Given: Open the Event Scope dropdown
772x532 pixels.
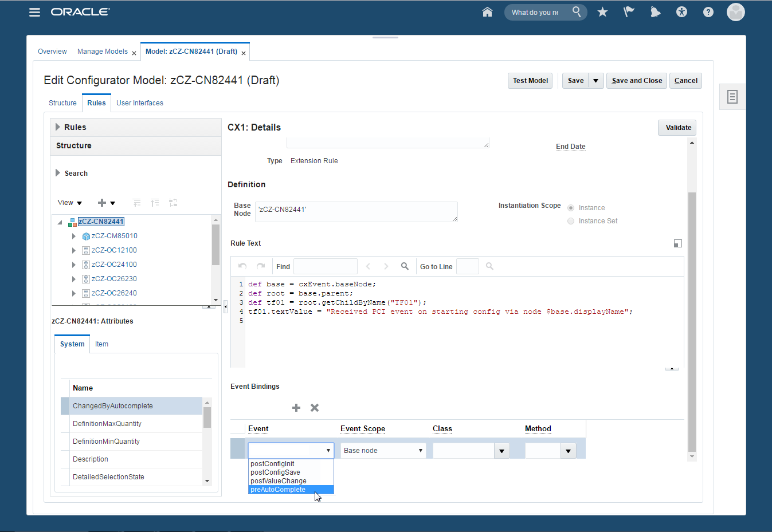Looking at the screenshot, I should (x=383, y=451).
